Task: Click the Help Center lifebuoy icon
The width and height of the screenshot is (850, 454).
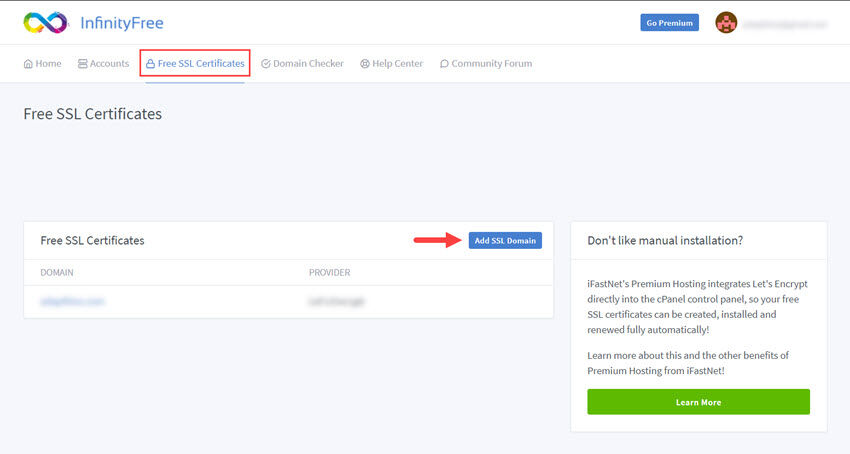Action: pos(365,64)
